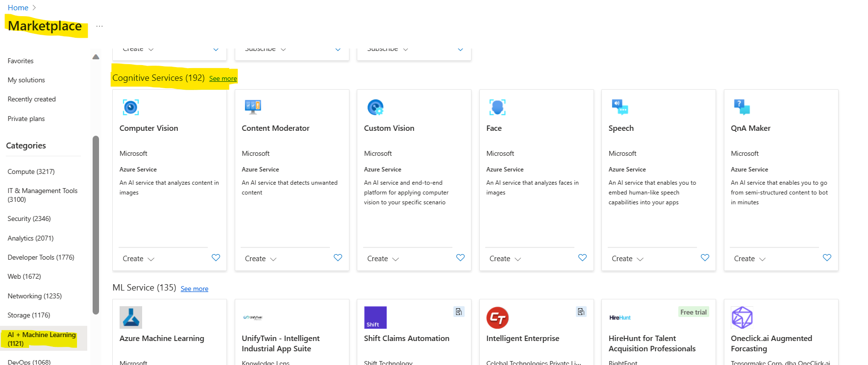Image resolution: width=868 pixels, height=365 pixels.
Task: Open the QnA Maker card title
Action: [x=750, y=128]
